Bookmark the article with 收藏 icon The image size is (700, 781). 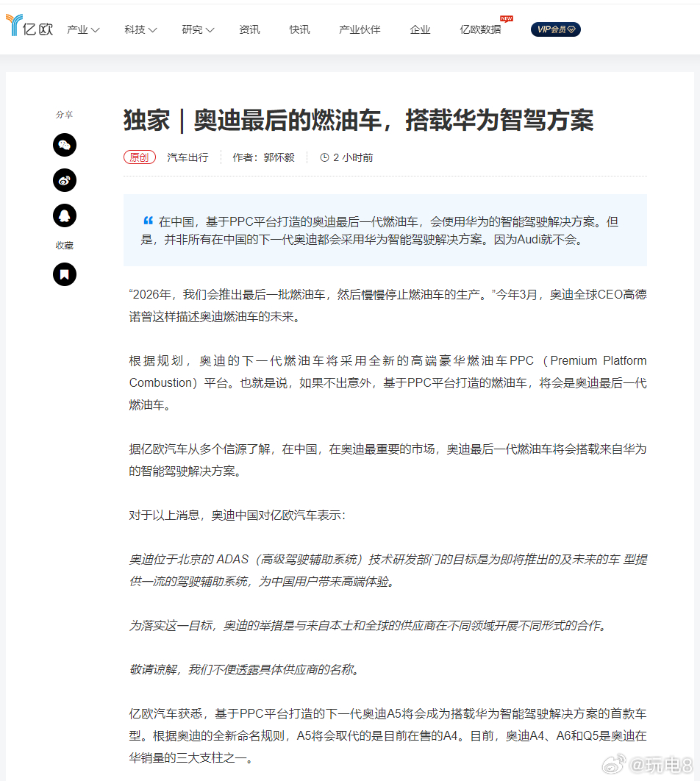tap(65, 274)
